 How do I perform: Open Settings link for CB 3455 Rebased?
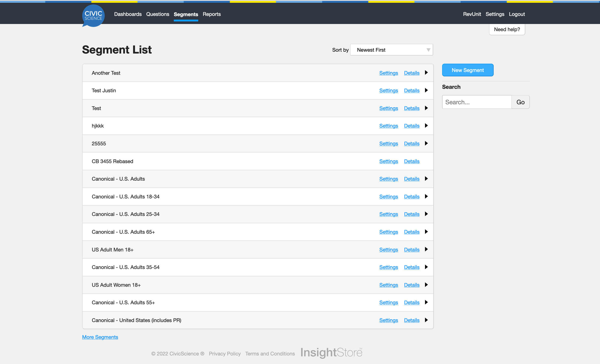pyautogui.click(x=388, y=161)
